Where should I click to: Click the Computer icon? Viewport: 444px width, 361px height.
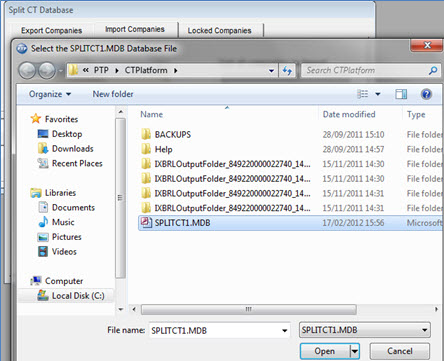[36, 281]
